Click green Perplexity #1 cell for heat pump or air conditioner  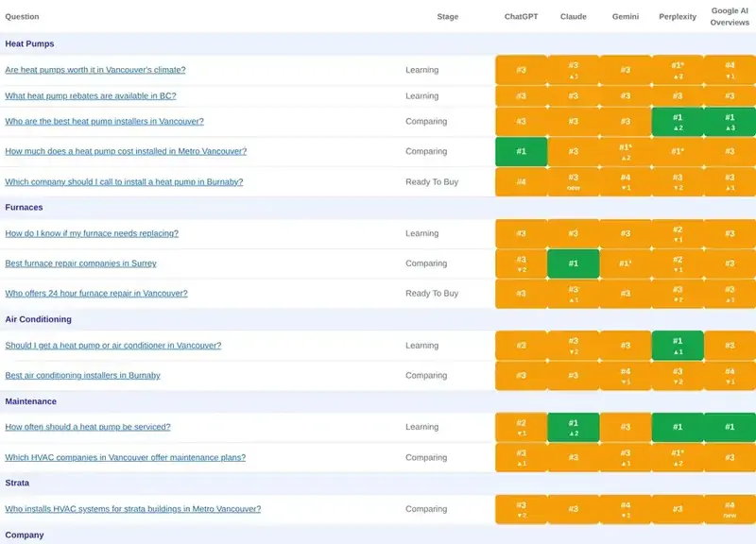[x=678, y=346]
